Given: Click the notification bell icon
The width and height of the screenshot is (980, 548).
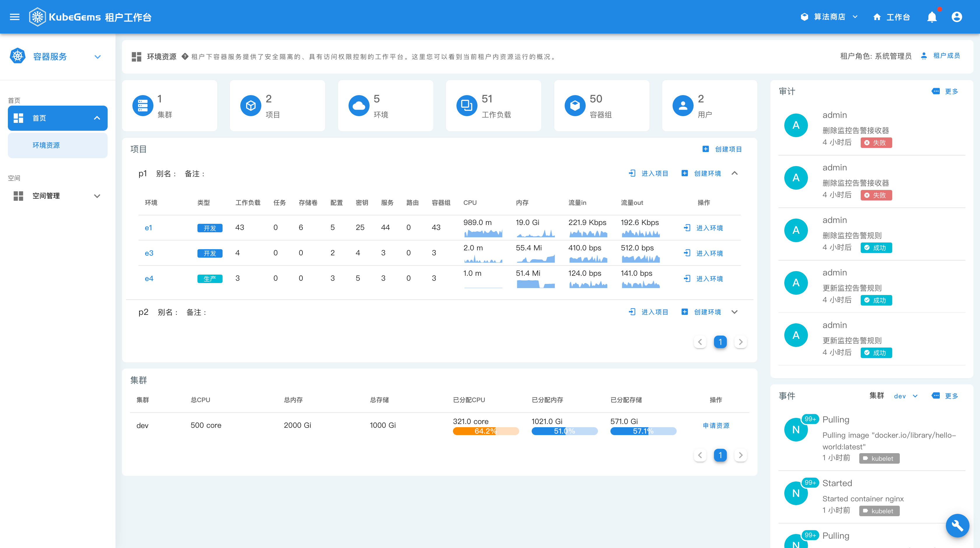Looking at the screenshot, I should coord(932,17).
